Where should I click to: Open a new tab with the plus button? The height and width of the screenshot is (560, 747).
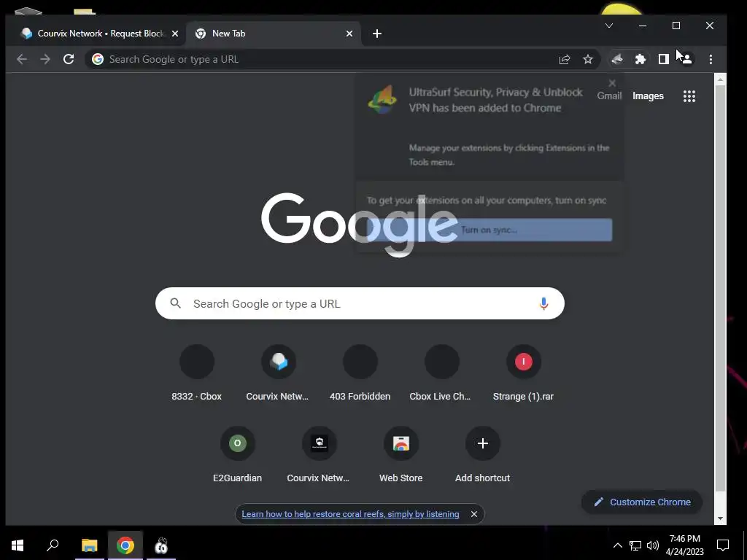377,34
